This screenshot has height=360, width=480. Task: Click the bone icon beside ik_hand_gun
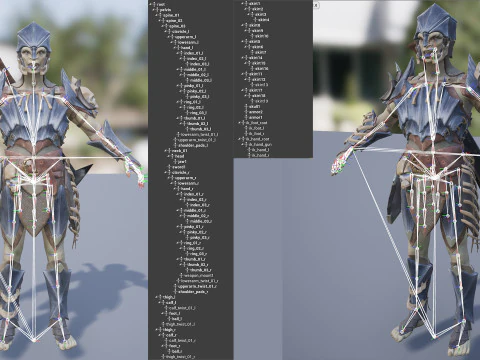coord(247,145)
